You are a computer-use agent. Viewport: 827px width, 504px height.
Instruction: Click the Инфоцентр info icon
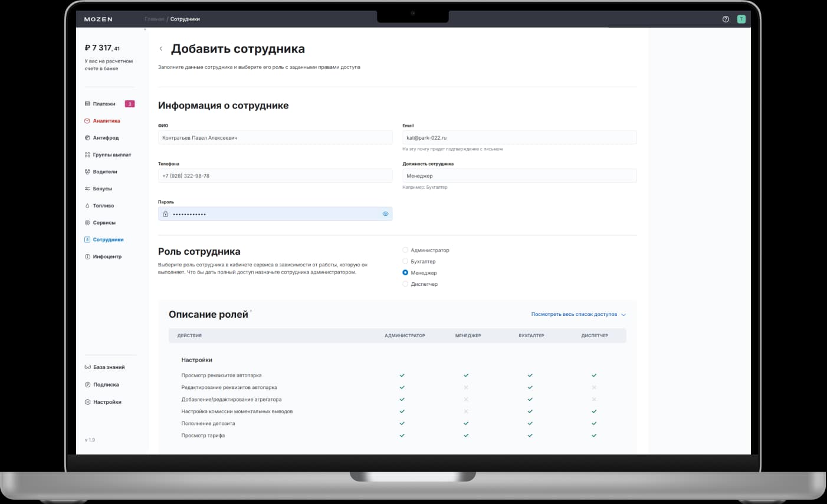click(x=87, y=257)
